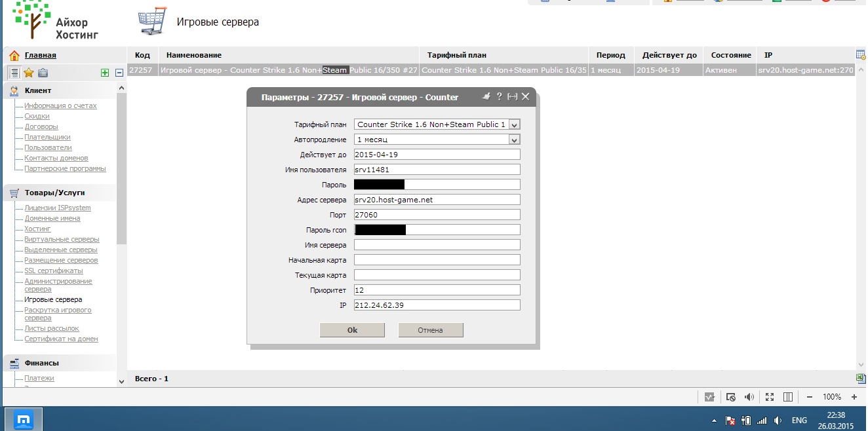Toggle dialog width with the bracket icon
868x431 pixels.
[513, 96]
